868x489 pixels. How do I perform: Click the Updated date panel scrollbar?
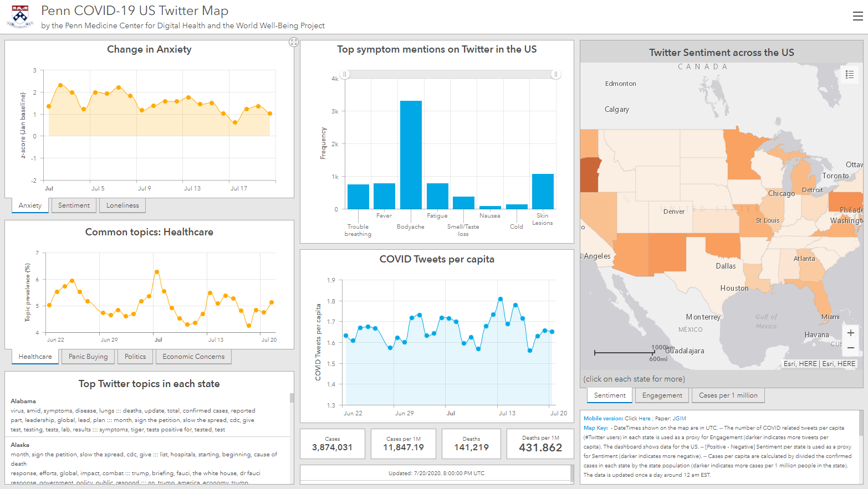[x=572, y=473]
